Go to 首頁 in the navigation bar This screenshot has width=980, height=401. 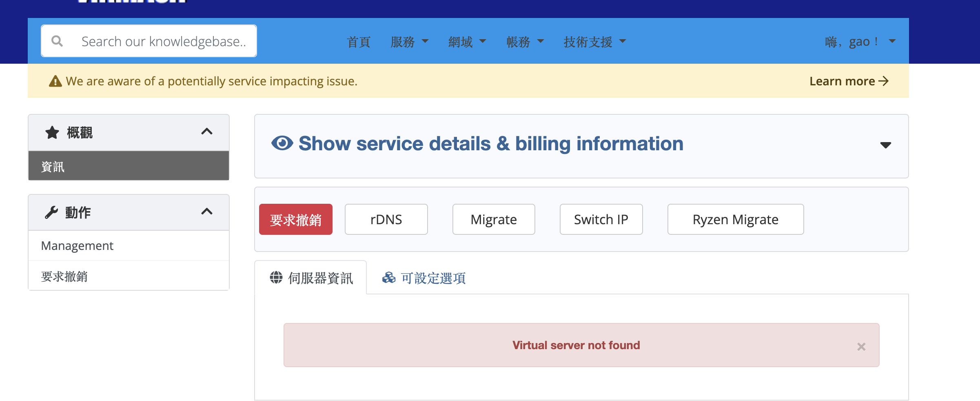coord(359,42)
